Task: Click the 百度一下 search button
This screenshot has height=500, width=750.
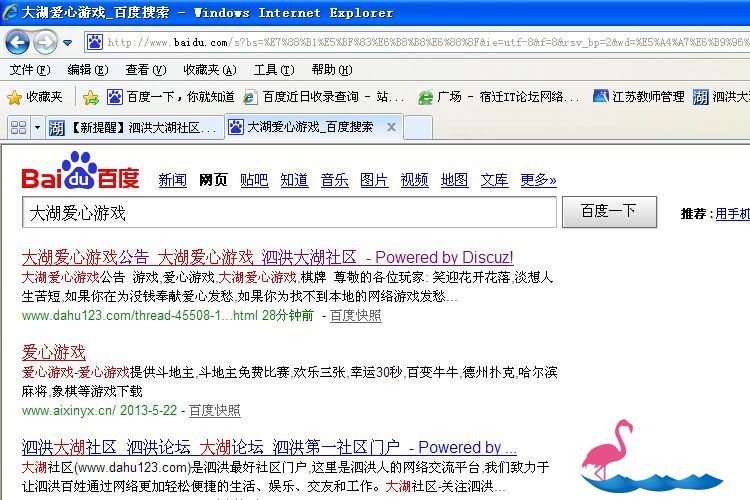Action: 609,211
